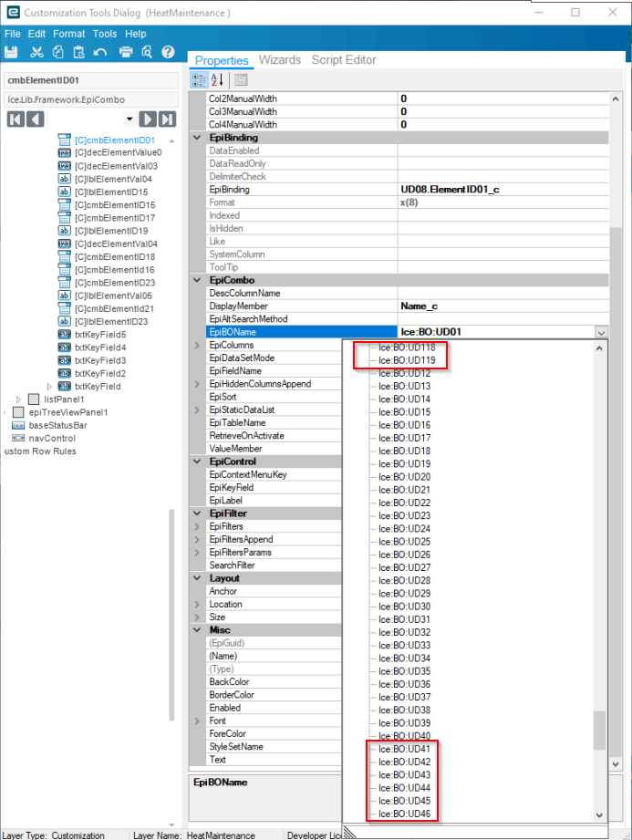Open the navigation control dropdown arrow

[x=130, y=119]
